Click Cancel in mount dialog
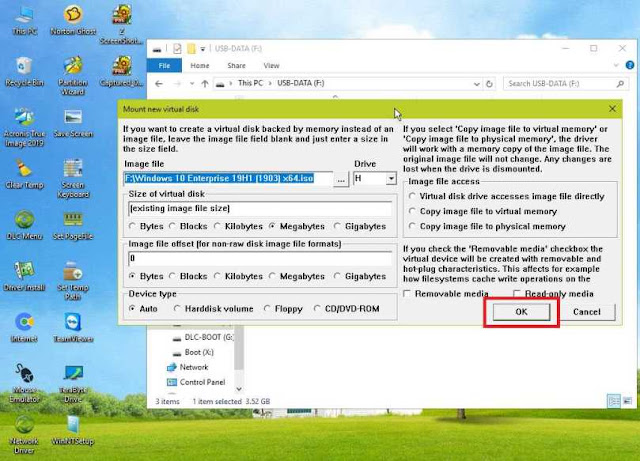This screenshot has width=640, height=461. pos(587,312)
